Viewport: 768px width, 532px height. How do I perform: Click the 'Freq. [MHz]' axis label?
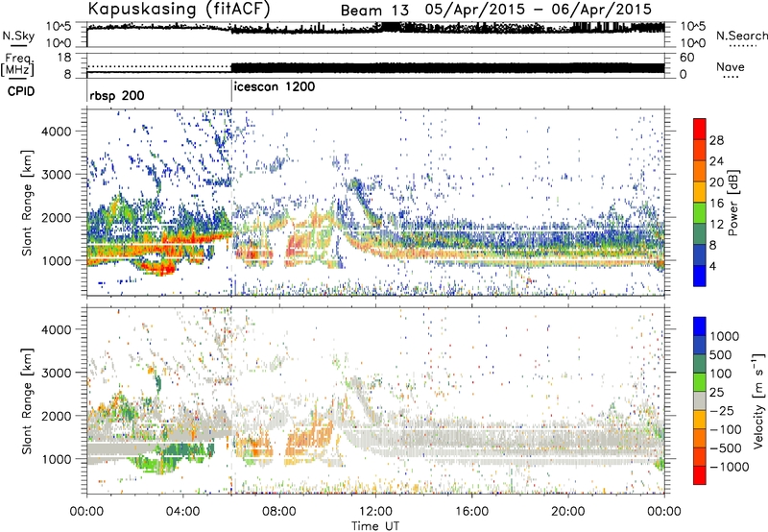pos(18,65)
